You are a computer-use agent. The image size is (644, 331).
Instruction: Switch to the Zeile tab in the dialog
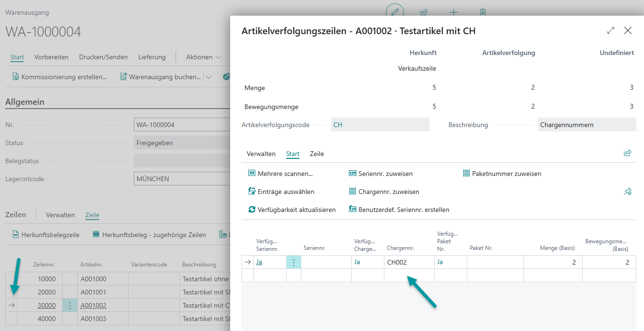pyautogui.click(x=317, y=154)
